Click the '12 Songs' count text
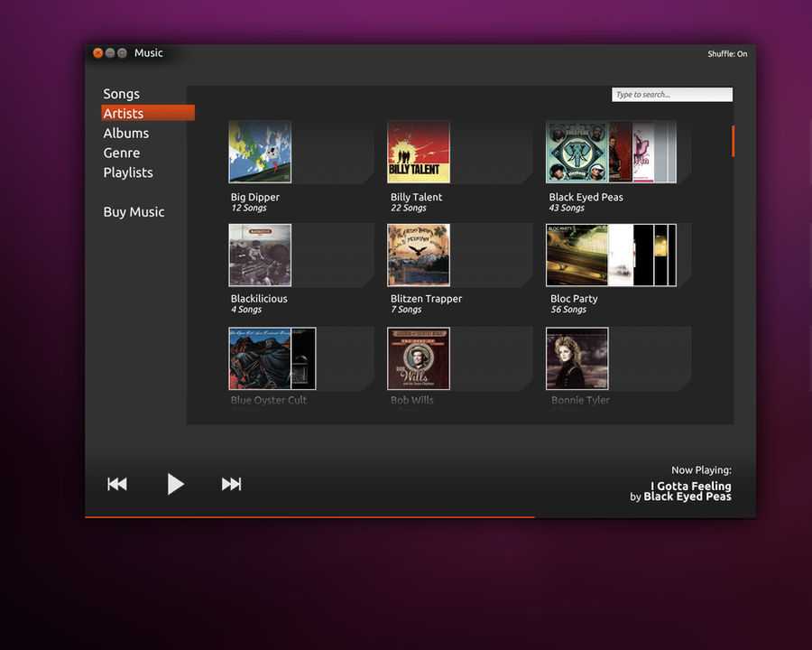The image size is (812, 650). pyautogui.click(x=249, y=208)
